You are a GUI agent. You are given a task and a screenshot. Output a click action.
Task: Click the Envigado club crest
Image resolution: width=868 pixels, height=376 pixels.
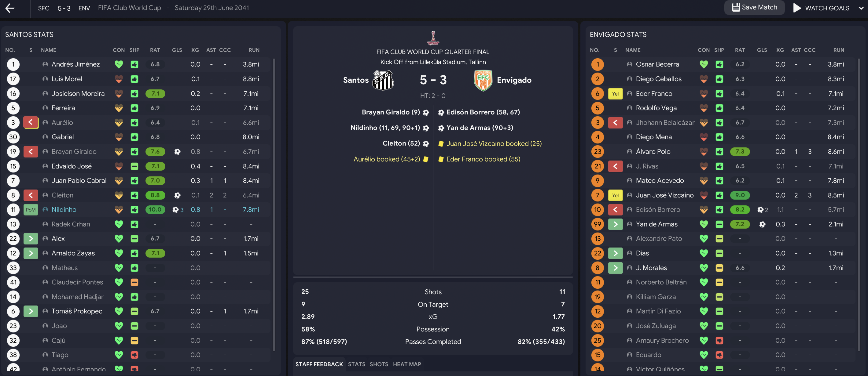pos(483,80)
